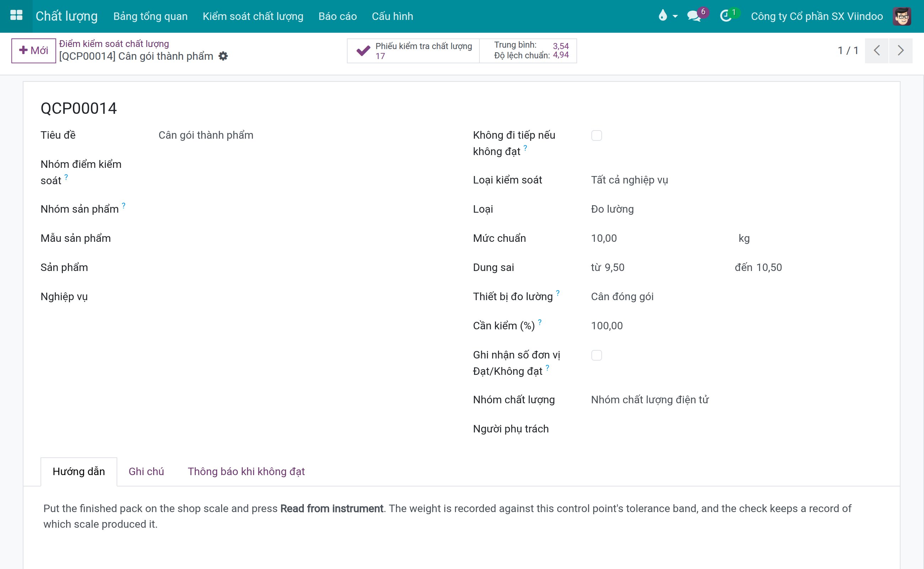Open Trung bình and Độ lệch chuẩn stat button
This screenshot has width=924, height=569.
[x=528, y=51]
